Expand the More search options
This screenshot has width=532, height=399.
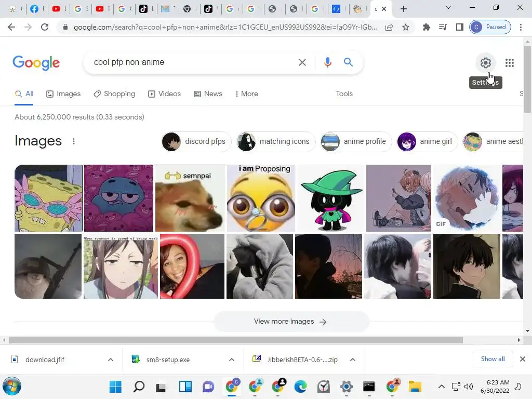tap(247, 94)
